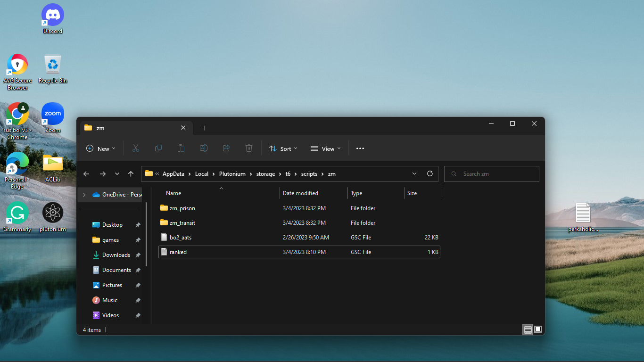Screen dimensions: 644x362
Task: Click the Share icon in toolbar
Action: click(x=226, y=148)
